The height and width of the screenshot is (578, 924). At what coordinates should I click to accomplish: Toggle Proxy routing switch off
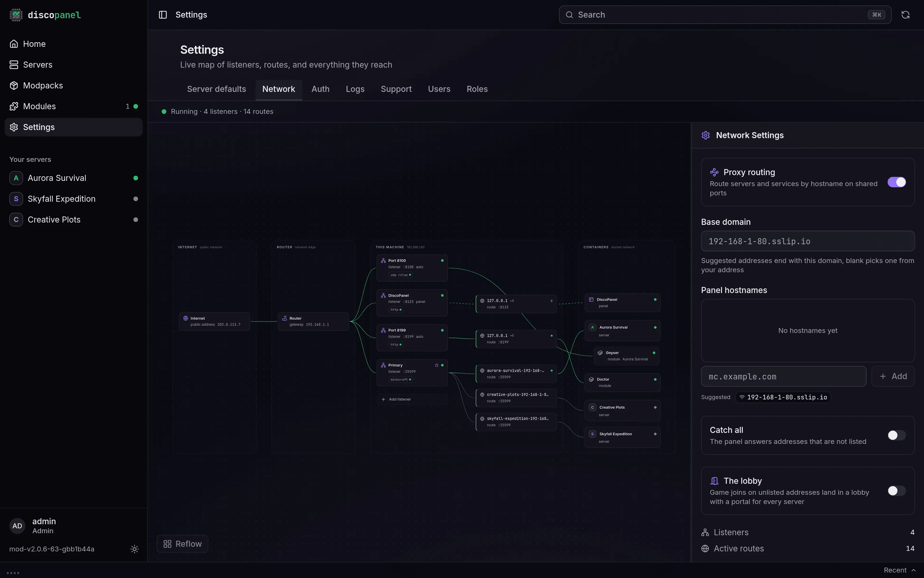(x=897, y=182)
